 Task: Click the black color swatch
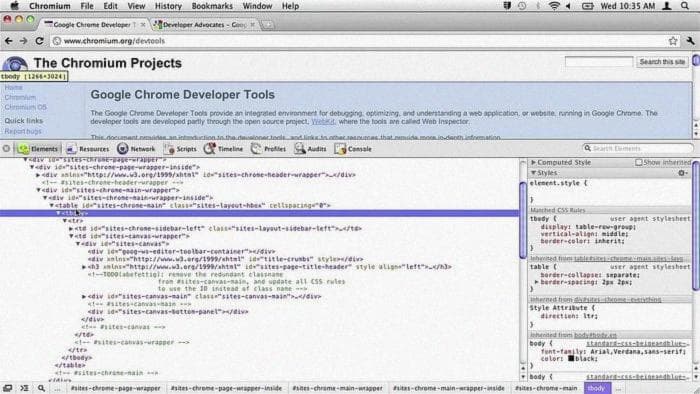pyautogui.click(x=571, y=358)
